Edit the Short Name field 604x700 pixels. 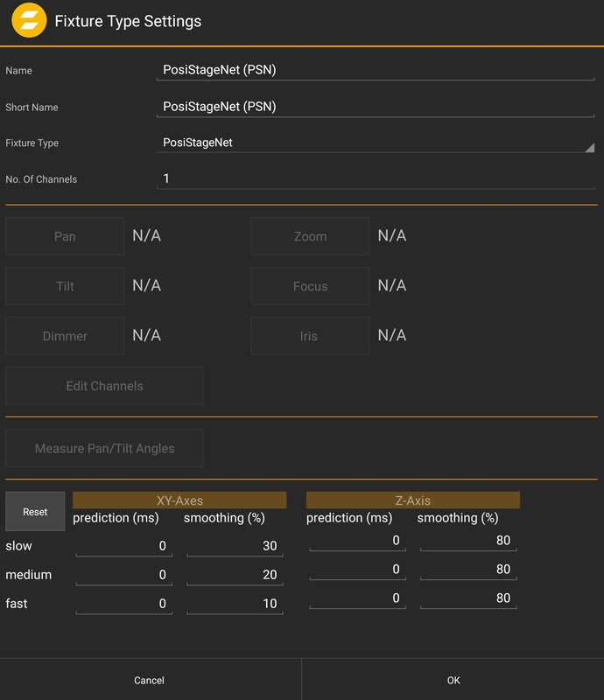376,107
